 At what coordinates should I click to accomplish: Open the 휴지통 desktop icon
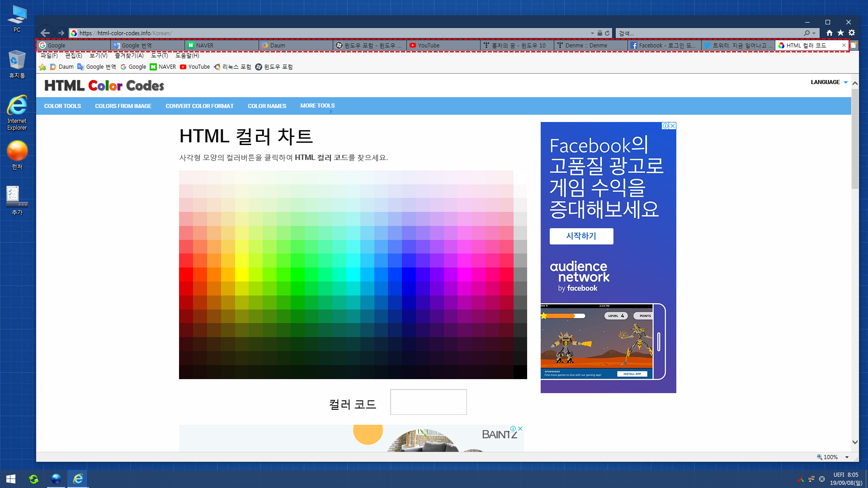pos(17,64)
